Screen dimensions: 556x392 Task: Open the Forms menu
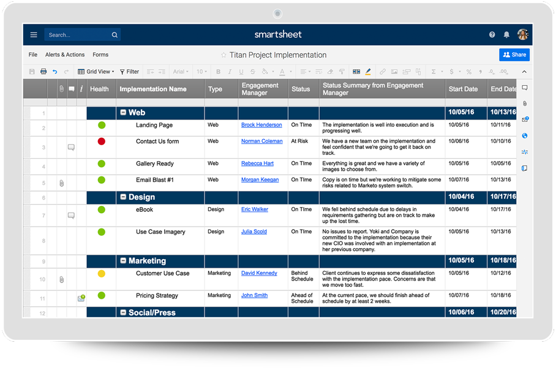point(100,55)
